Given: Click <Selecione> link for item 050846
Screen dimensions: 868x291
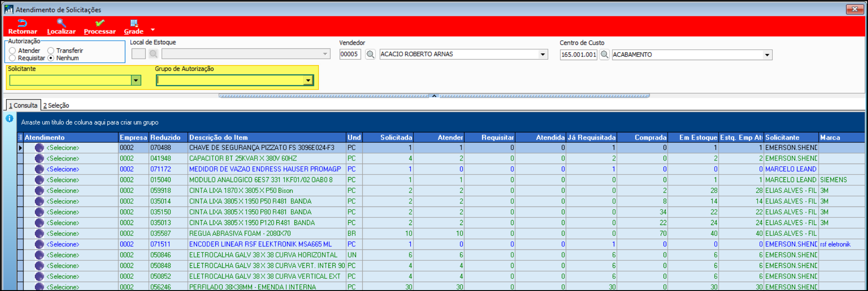Looking at the screenshot, I should pyautogui.click(x=63, y=255).
